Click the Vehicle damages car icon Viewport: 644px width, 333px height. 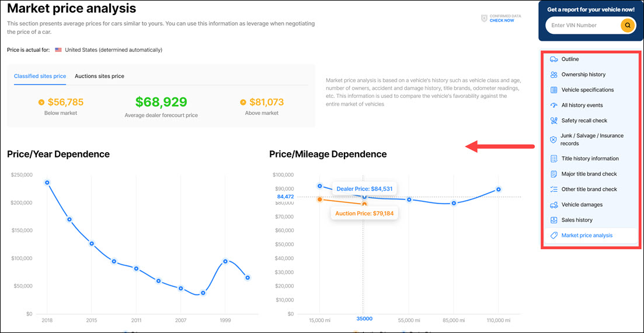tap(554, 205)
